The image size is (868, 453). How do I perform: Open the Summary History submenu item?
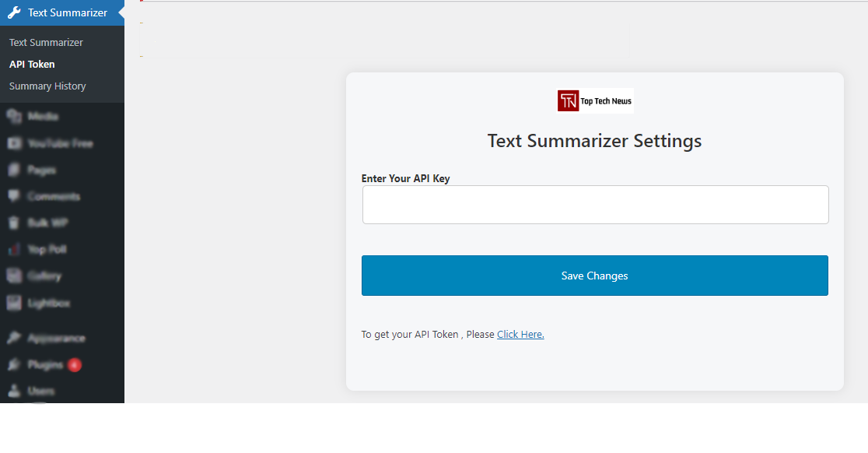point(47,86)
